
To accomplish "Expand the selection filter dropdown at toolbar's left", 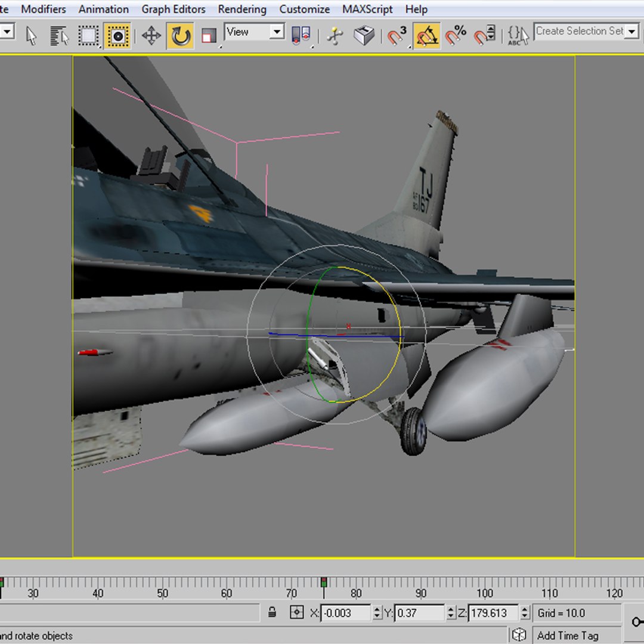I will 7,32.
